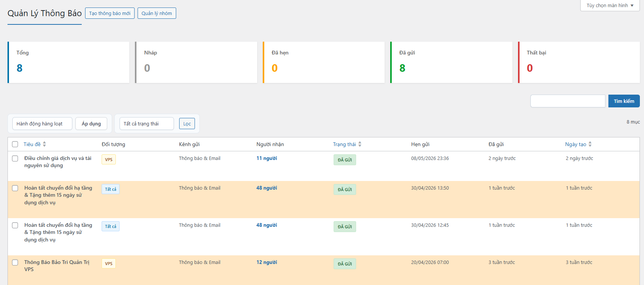Click the 'Đối tượng' column header

pyautogui.click(x=114, y=144)
